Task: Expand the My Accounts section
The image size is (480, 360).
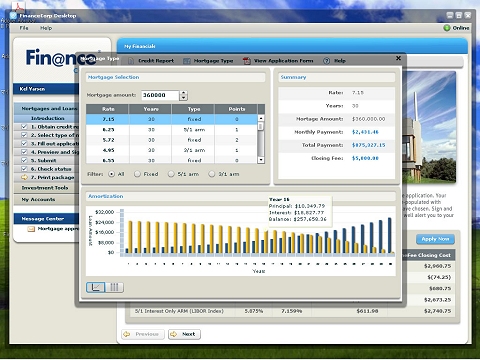Action: point(45,199)
